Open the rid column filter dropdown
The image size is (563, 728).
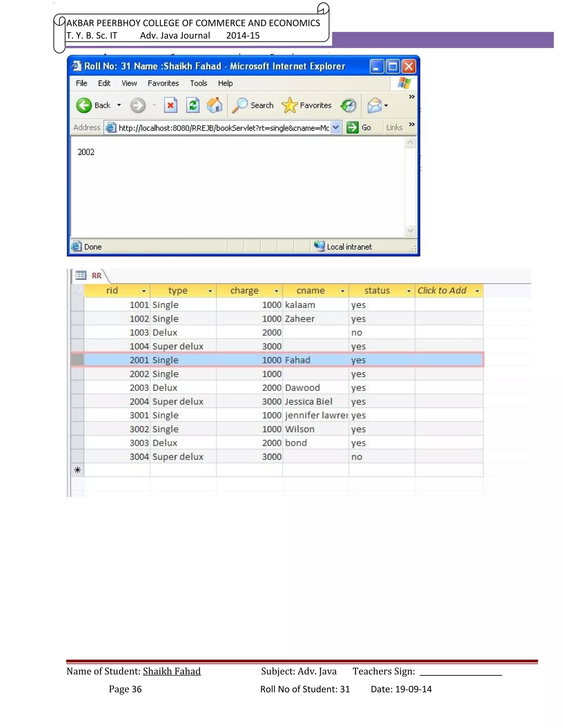pos(144,291)
